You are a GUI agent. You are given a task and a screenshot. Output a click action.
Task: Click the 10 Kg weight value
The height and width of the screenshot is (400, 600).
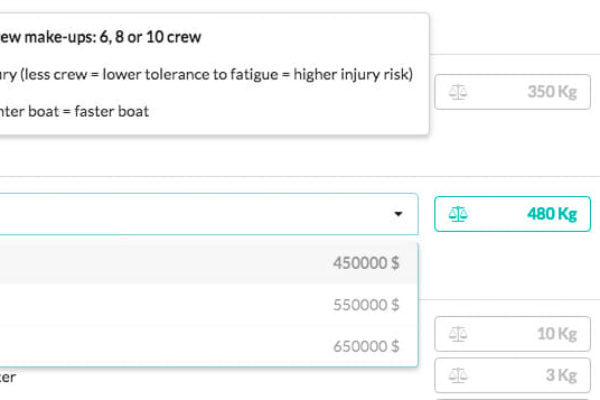(x=557, y=334)
